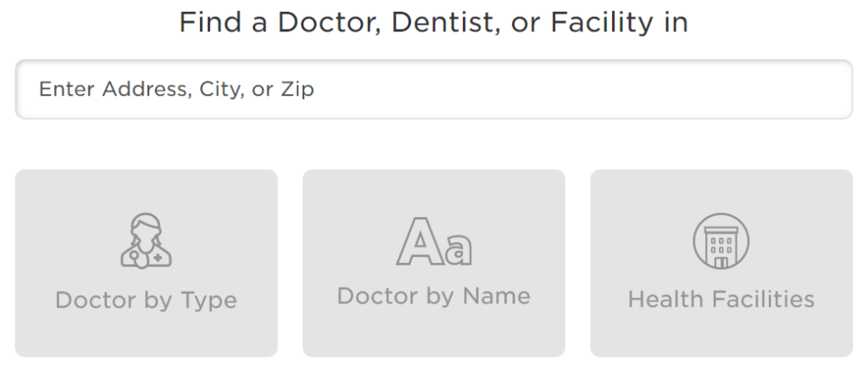This screenshot has width=868, height=378.
Task: Click the 'Health Facilities' text label
Action: point(721,299)
